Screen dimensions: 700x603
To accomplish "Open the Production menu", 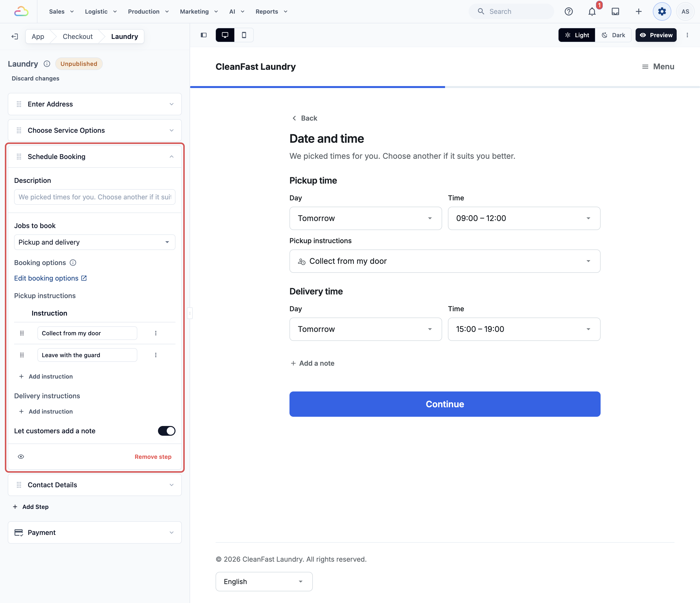I will [148, 11].
